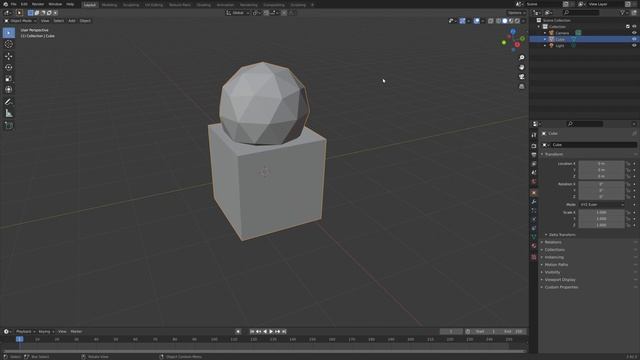Open the Material properties tab icon
The height and width of the screenshot is (360, 640).
tap(534, 246)
